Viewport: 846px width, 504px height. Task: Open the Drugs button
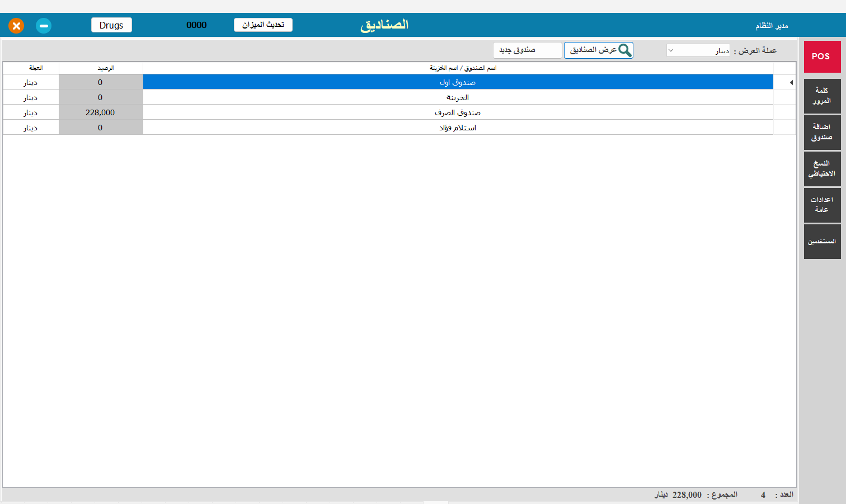pos(111,25)
